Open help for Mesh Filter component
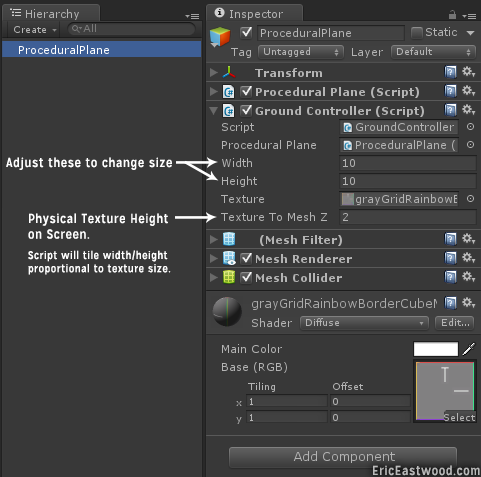 tap(450, 239)
